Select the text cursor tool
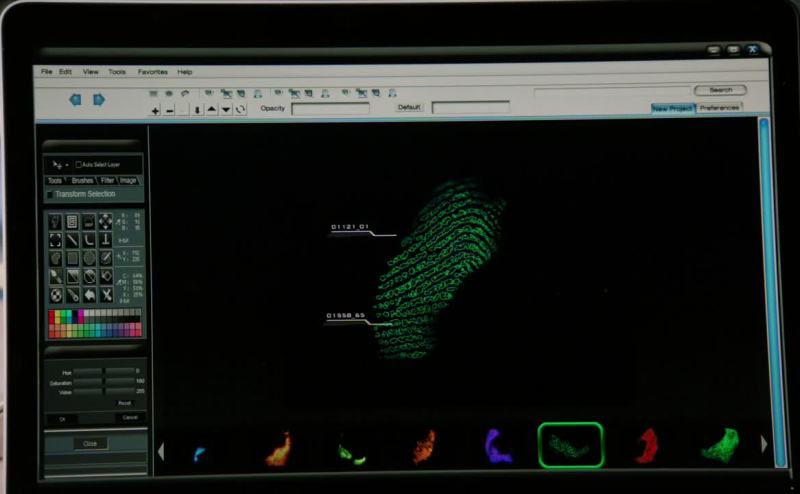The height and width of the screenshot is (494, 800). coord(106,240)
